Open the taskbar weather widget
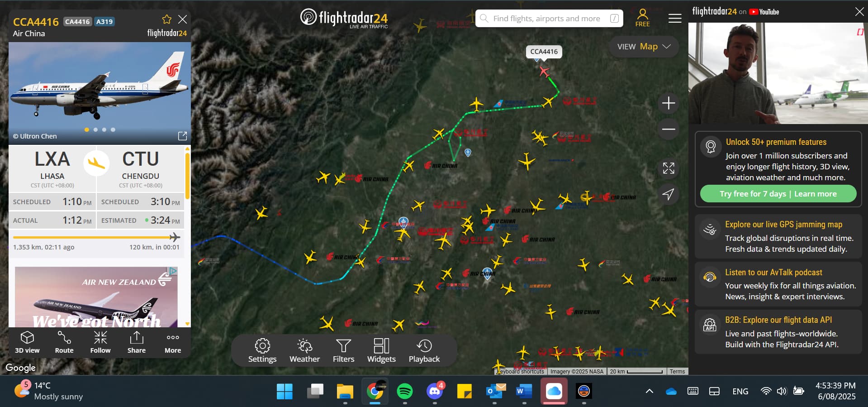The image size is (868, 407). [x=49, y=391]
